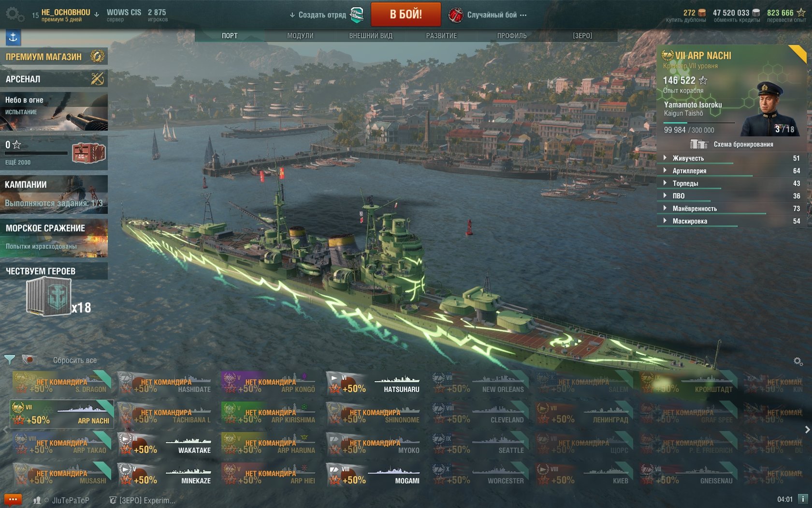Viewport: 812px width, 508px height.
Task: Click the anchor port icon
Action: (13, 37)
